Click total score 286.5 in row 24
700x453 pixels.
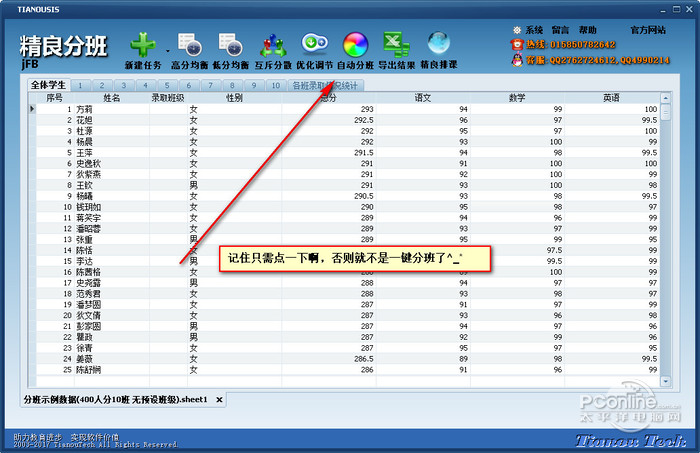tap(363, 359)
